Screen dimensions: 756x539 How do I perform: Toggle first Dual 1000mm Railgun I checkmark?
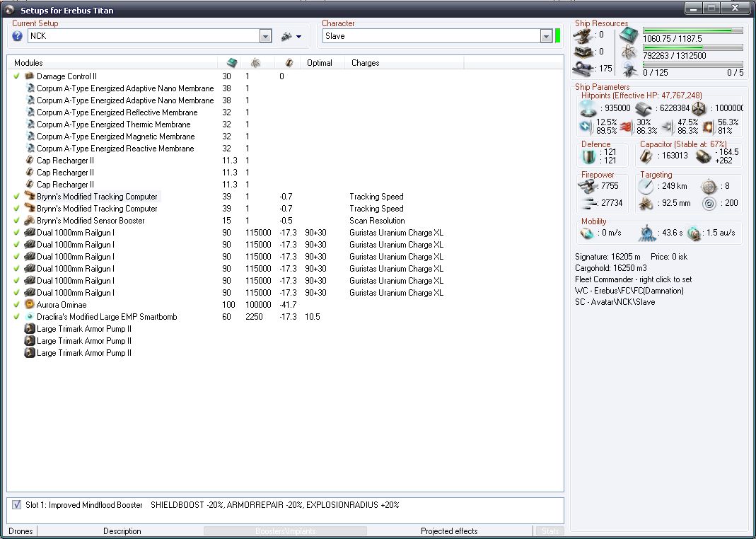(17, 233)
